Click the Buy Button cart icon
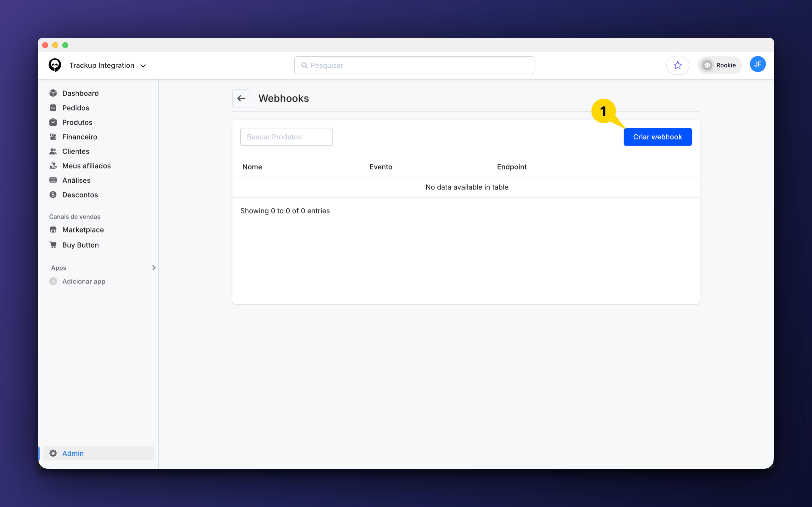812x507 pixels. [x=53, y=245]
